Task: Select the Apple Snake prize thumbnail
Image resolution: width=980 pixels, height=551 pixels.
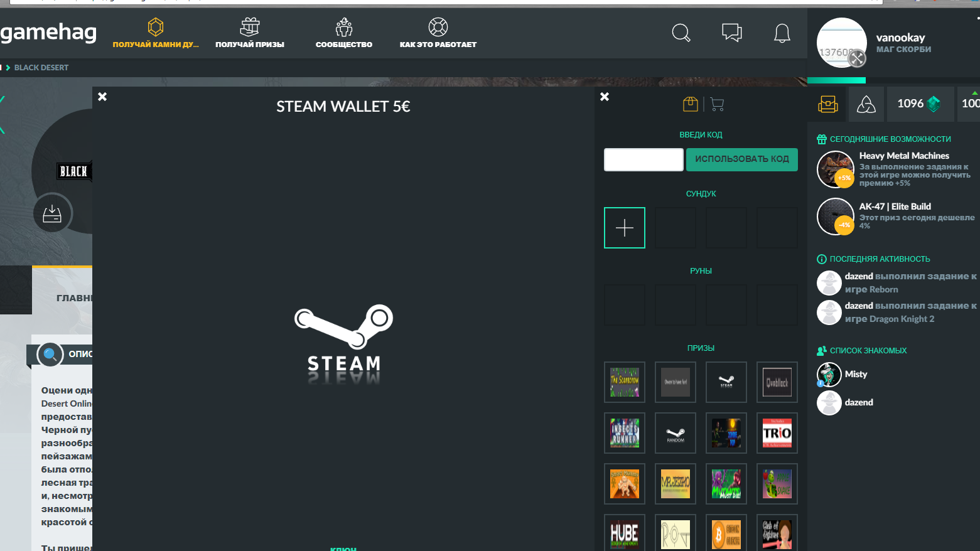Action: point(777,484)
